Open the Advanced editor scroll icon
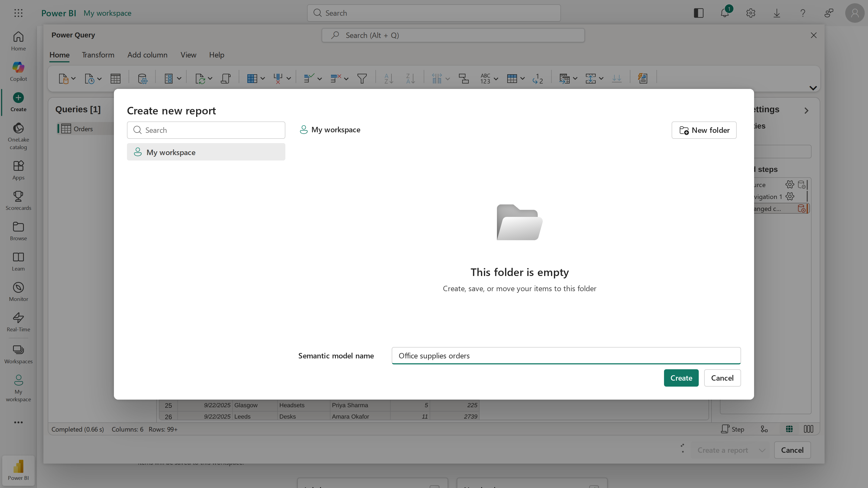The image size is (868, 488). coord(225,78)
